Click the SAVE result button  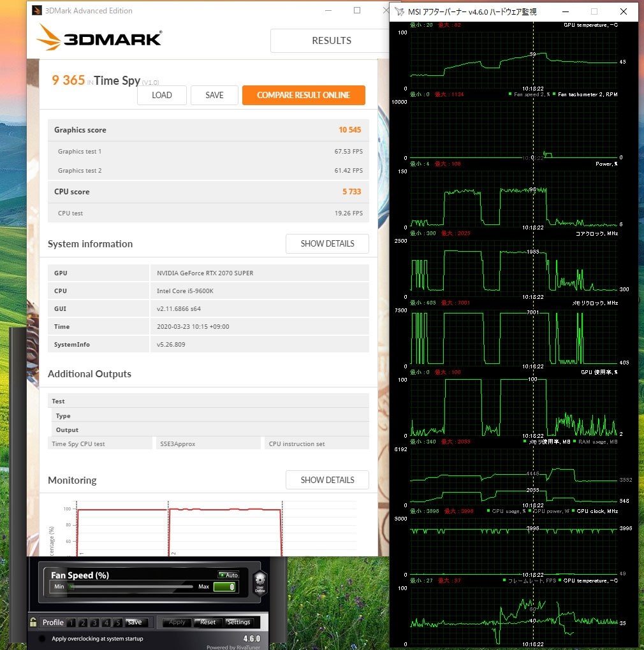(214, 96)
